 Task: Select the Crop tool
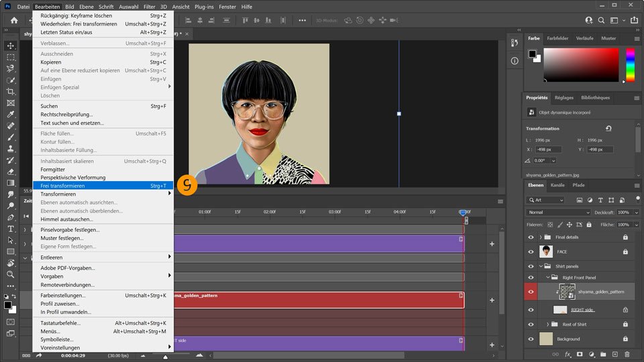(10, 91)
